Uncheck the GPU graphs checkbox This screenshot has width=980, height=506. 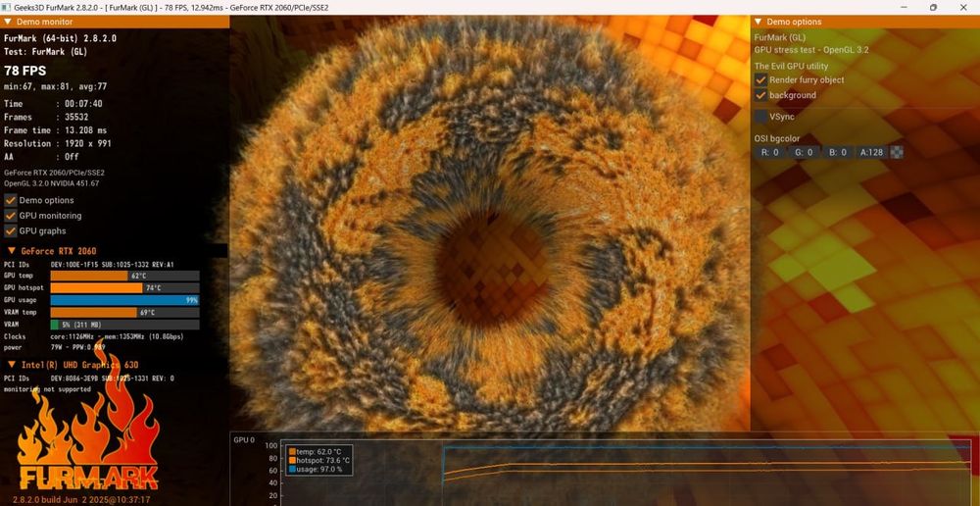[x=11, y=230]
